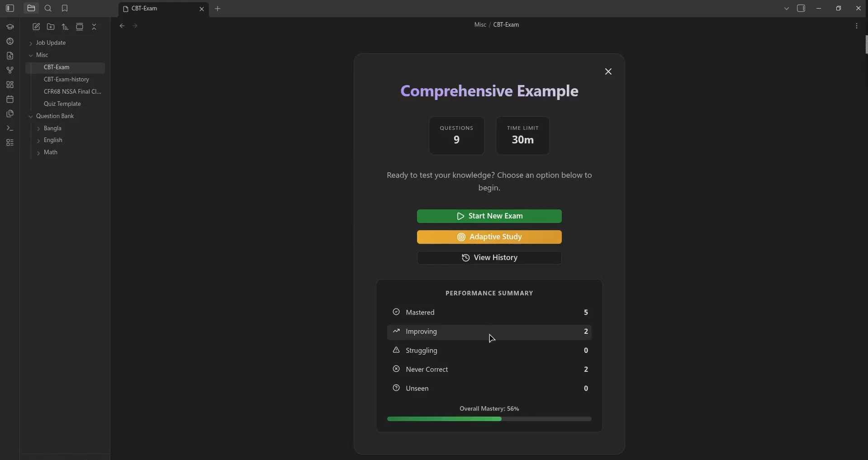Image resolution: width=868 pixels, height=460 pixels.
Task: Select the Unseen summary row
Action: [489, 389]
